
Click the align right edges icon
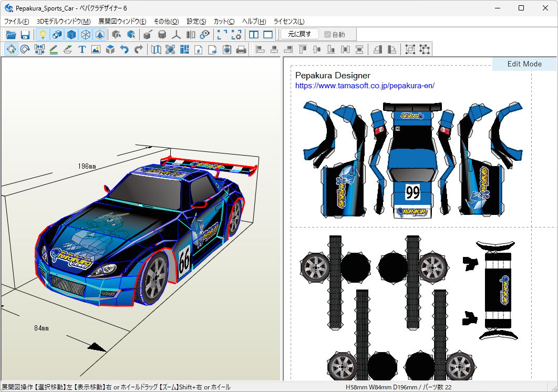(x=288, y=49)
